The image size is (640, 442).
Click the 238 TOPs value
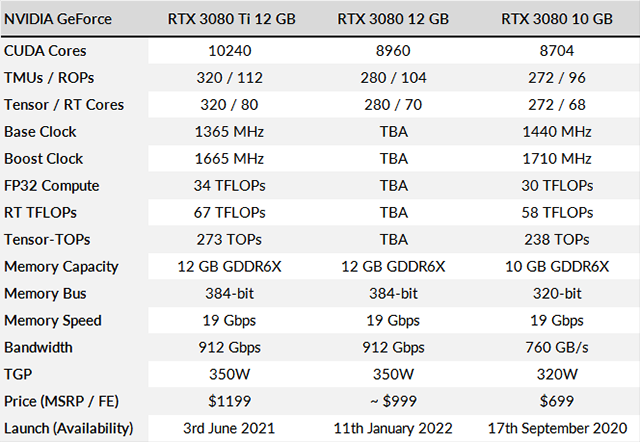[x=555, y=239]
